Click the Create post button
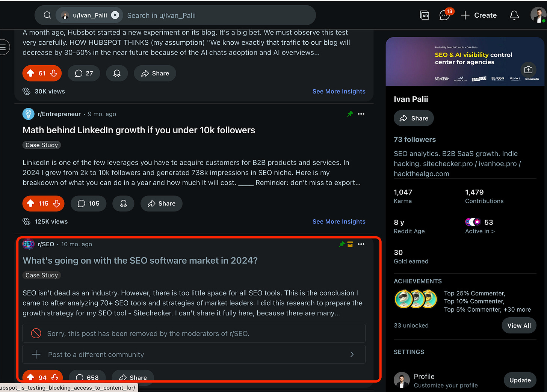Viewport: 547px width, 392px height. coord(479,15)
